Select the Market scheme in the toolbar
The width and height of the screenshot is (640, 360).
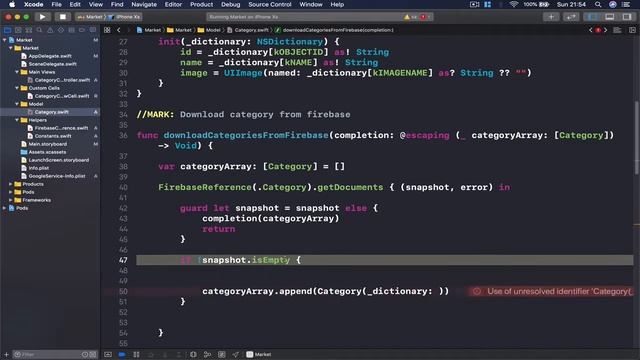click(90, 17)
